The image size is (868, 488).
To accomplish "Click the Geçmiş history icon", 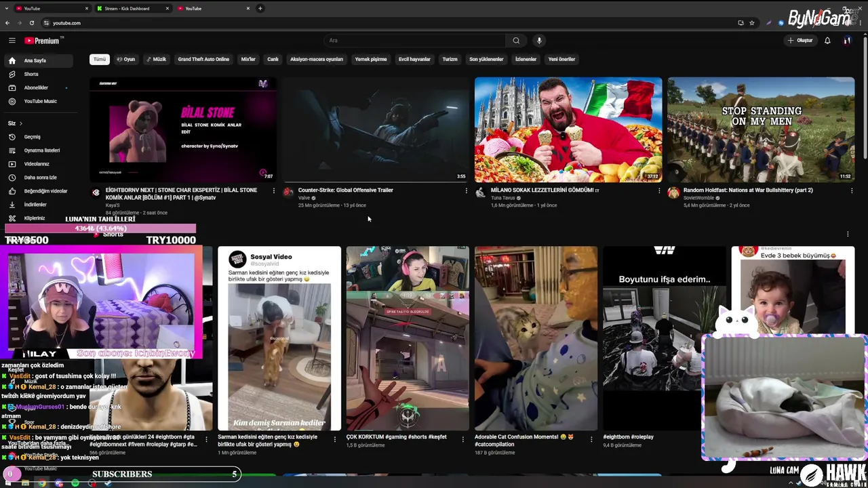I will (x=12, y=137).
